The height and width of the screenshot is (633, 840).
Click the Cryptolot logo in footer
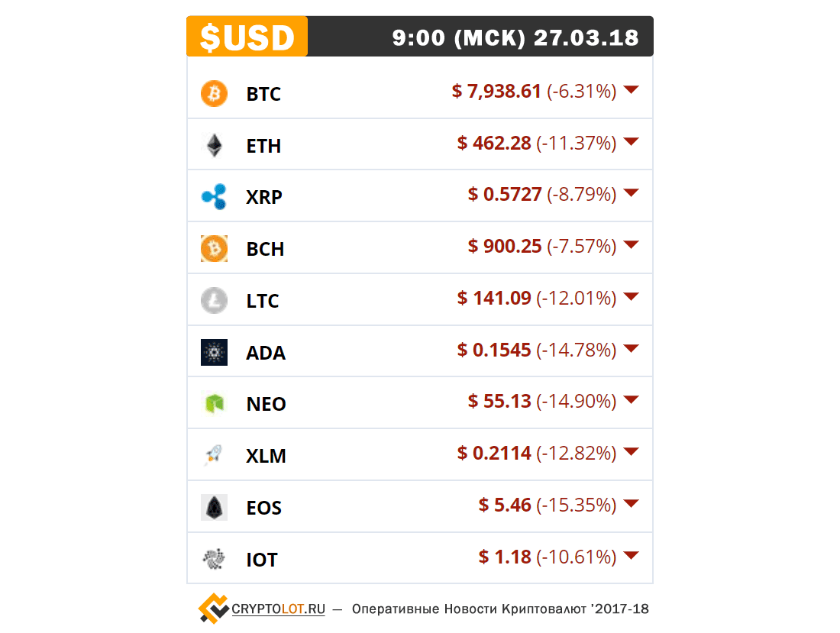[213, 609]
